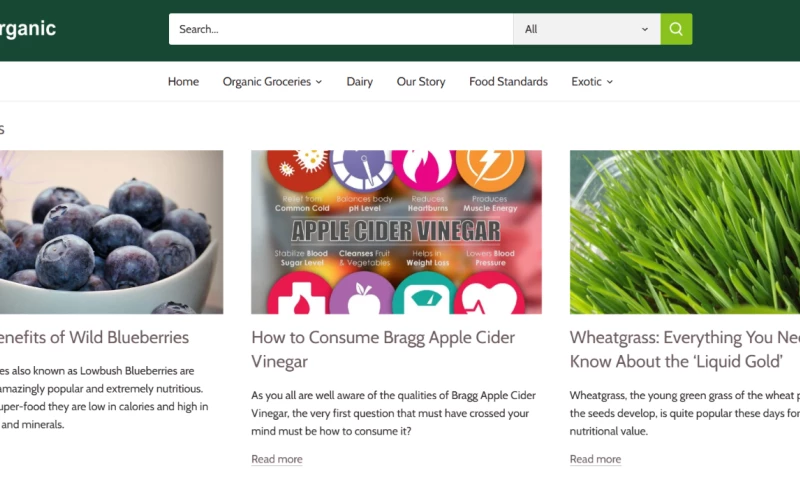This screenshot has width=800, height=480.
Task: Open 'Benefits of Wild Blueberries' article title
Action: click(x=94, y=337)
